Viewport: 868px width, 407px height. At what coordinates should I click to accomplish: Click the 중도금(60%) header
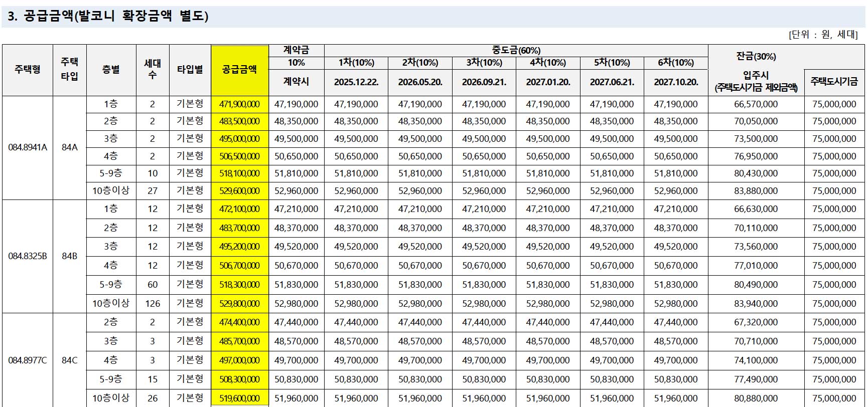coord(516,50)
